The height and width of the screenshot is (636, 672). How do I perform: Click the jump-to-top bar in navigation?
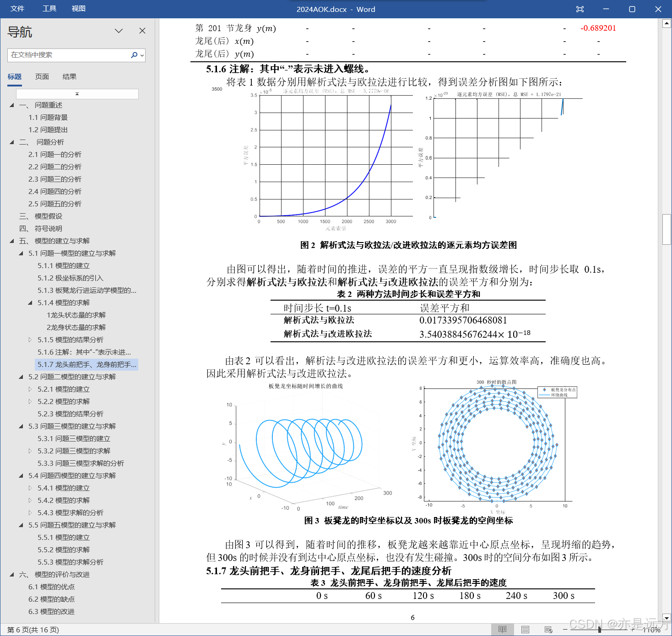coord(77,94)
